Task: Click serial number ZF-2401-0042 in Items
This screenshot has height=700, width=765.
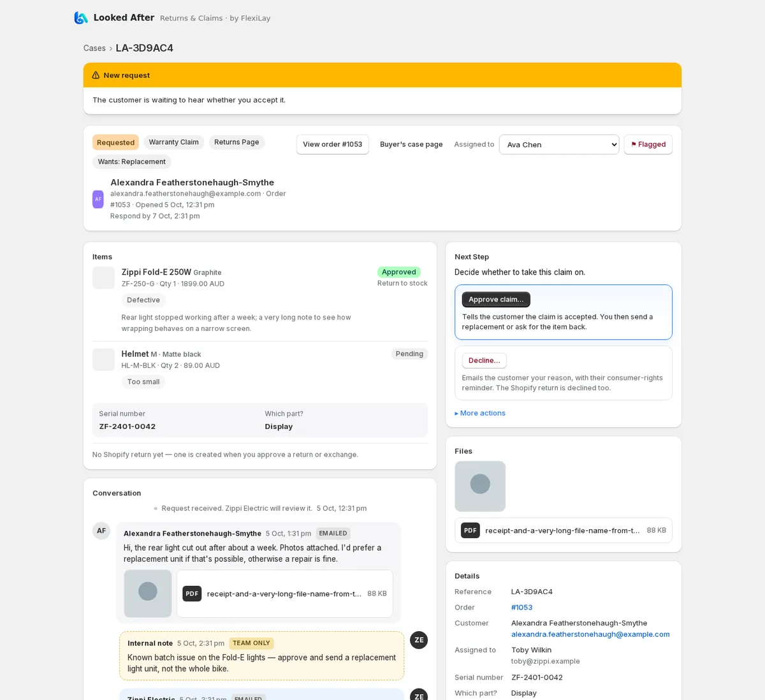Action: 127,427
